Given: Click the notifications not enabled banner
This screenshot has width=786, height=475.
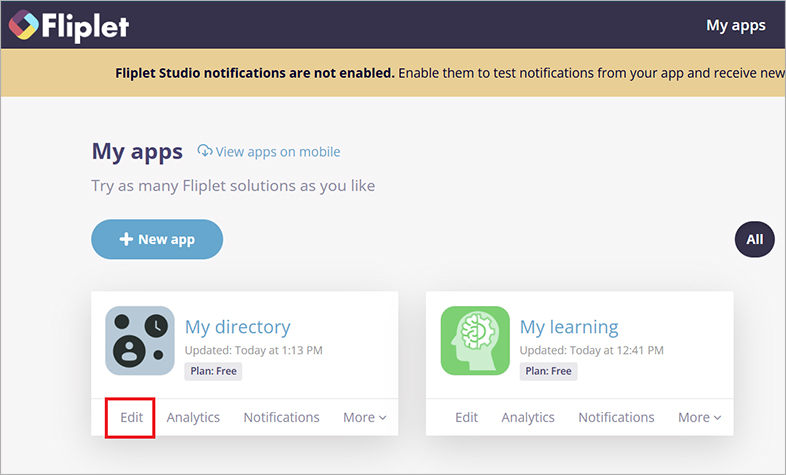Looking at the screenshot, I should point(450,74).
